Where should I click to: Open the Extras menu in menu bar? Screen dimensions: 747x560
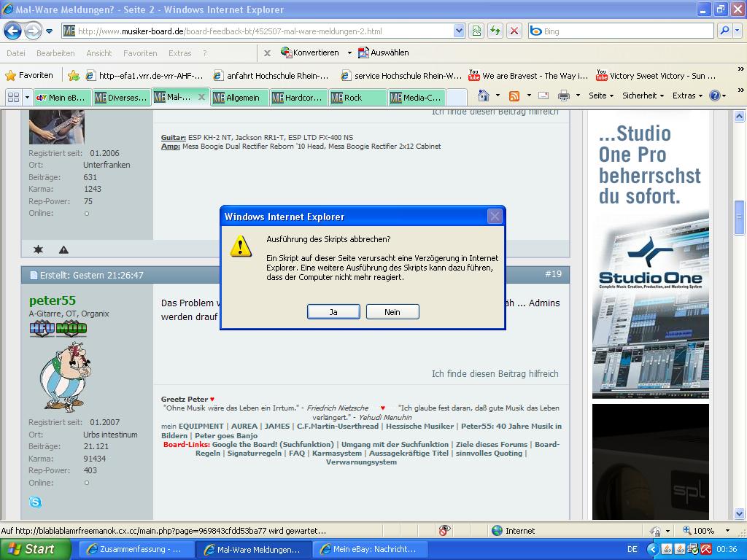pos(179,53)
